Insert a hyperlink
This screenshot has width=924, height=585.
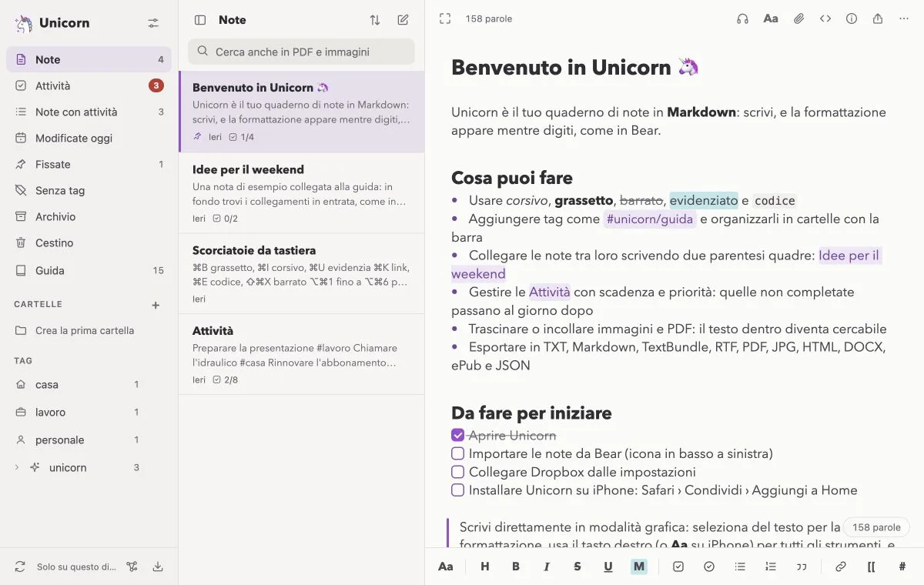[841, 567]
